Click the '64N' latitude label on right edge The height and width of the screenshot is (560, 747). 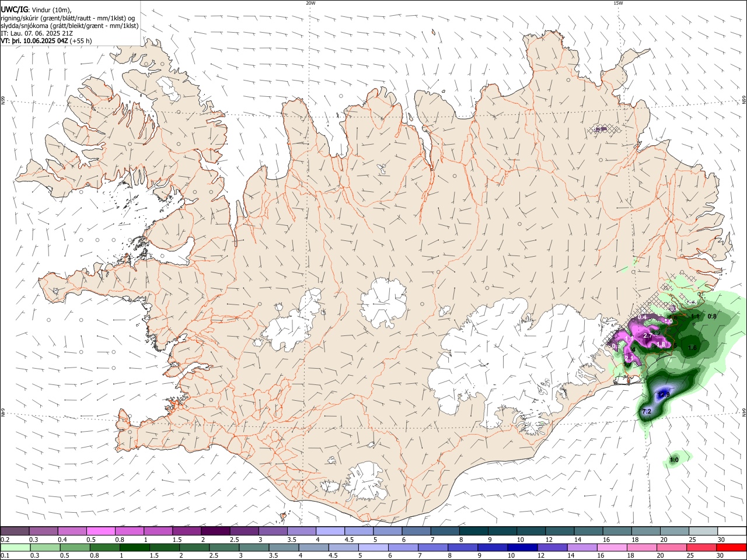pyautogui.click(x=744, y=412)
